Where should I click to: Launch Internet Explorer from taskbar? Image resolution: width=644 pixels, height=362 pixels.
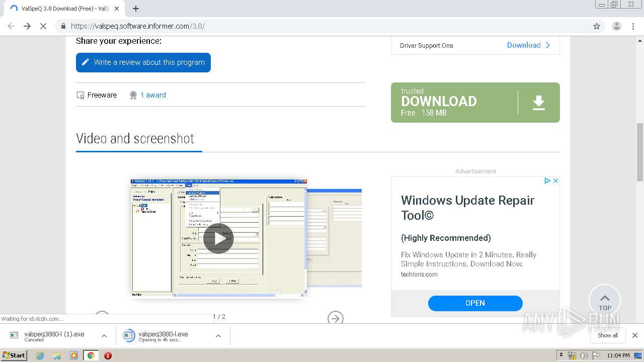point(40,355)
